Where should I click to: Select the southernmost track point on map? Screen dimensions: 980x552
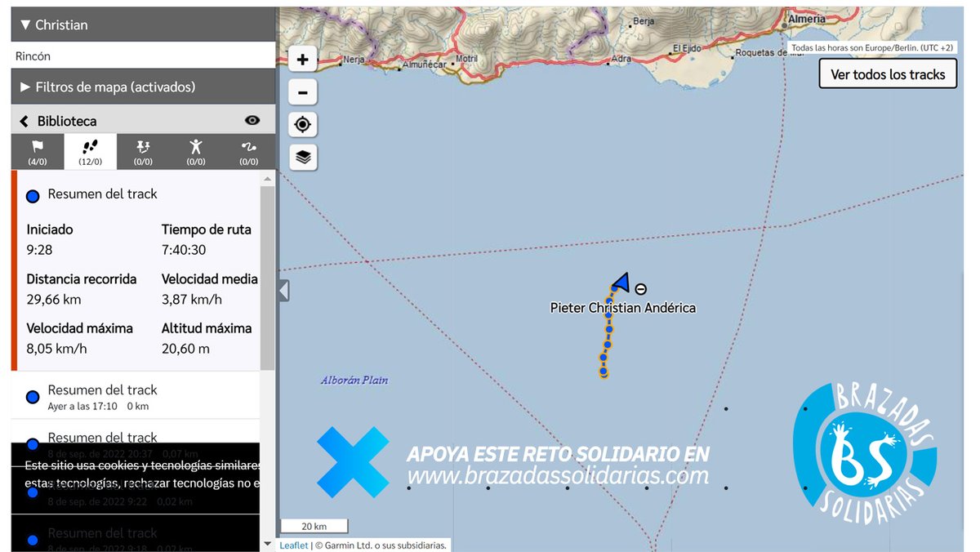(604, 372)
